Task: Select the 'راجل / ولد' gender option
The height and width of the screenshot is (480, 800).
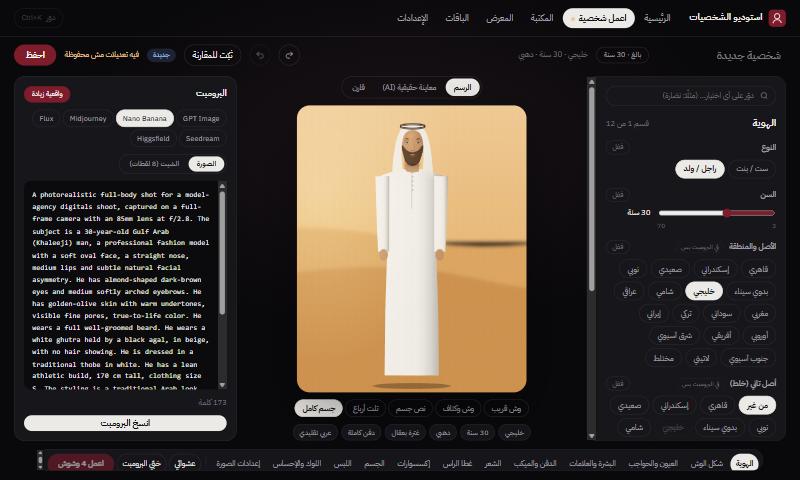Action: click(699, 169)
